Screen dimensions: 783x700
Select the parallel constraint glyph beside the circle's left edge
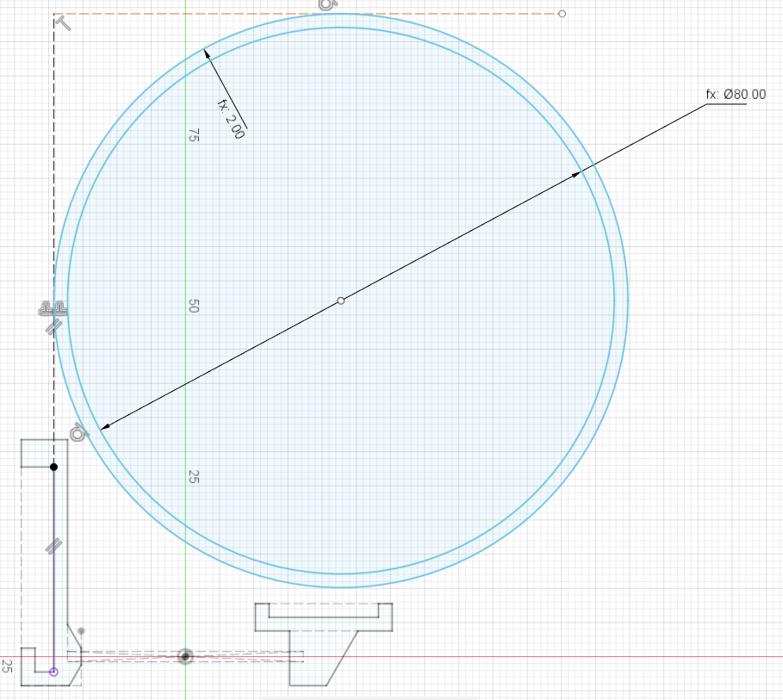tap(53, 327)
